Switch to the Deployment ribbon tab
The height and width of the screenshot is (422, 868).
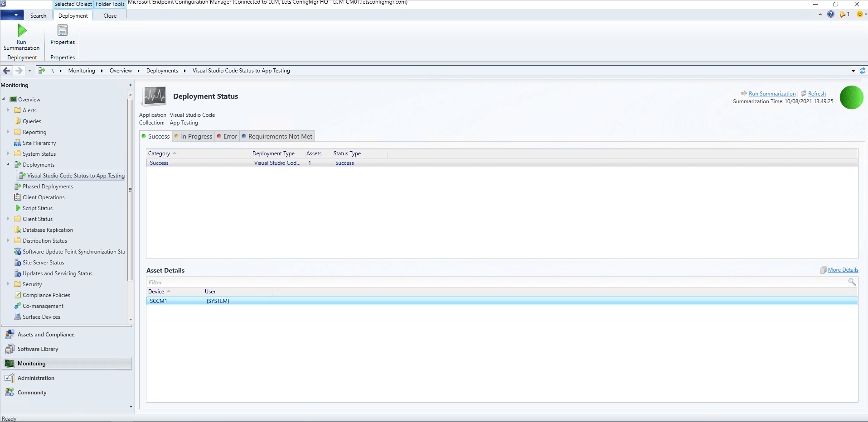tap(73, 15)
